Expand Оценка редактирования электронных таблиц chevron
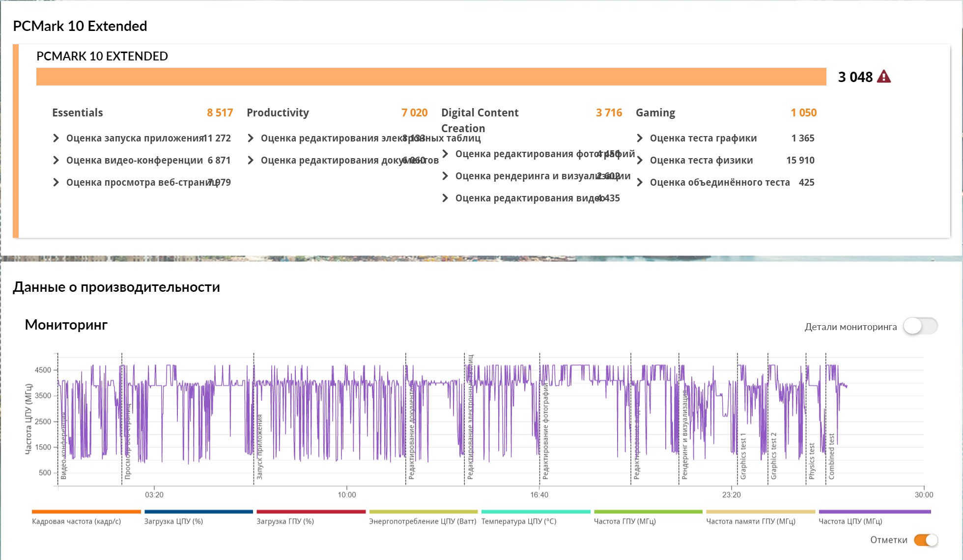Screen dimensions: 963x560 251,138
